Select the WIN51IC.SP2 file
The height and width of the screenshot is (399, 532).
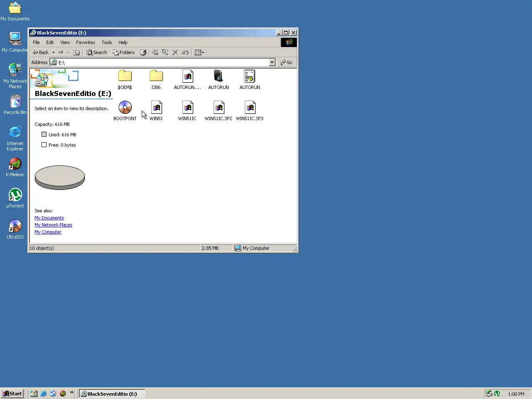click(x=219, y=111)
